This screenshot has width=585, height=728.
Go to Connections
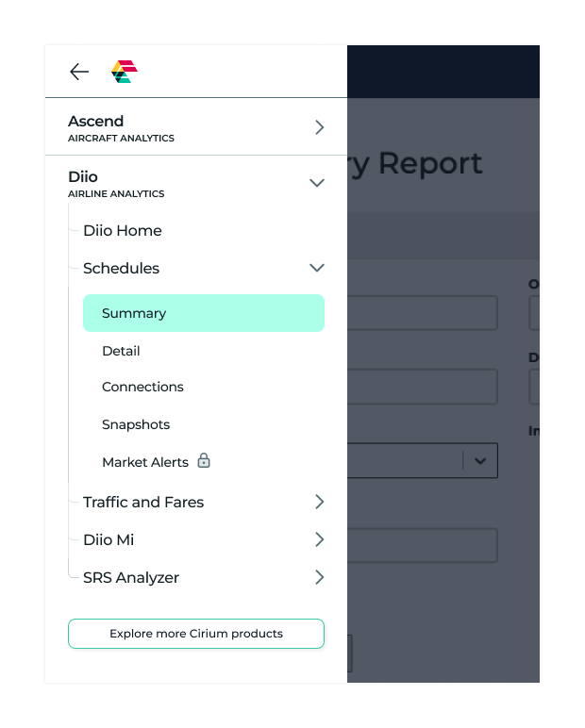tap(142, 387)
